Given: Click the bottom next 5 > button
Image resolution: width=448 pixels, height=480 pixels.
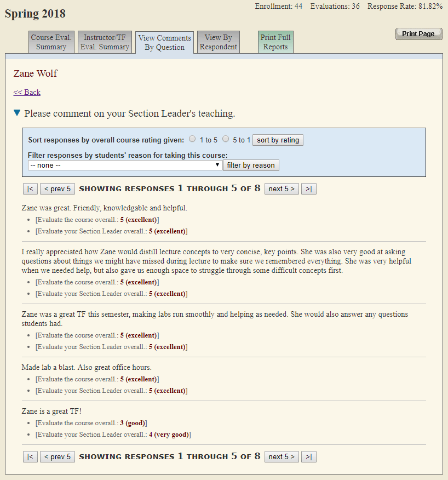Looking at the screenshot, I should pos(282,456).
